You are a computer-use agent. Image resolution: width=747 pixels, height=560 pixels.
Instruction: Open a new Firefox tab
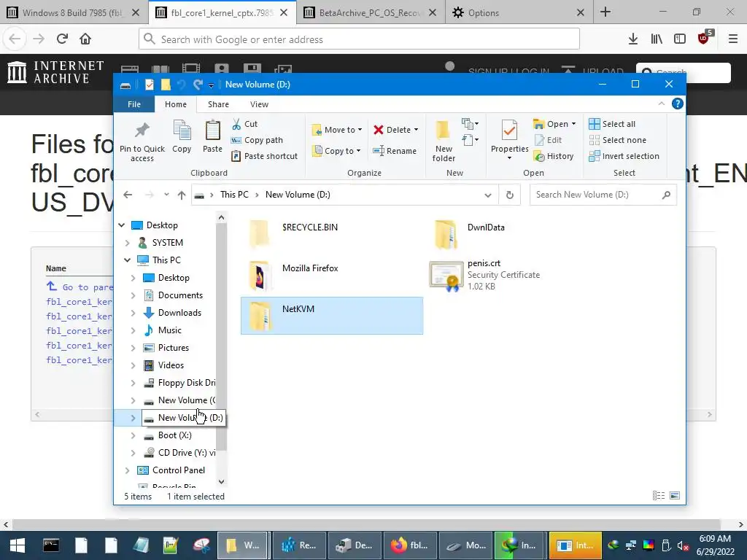[605, 12]
